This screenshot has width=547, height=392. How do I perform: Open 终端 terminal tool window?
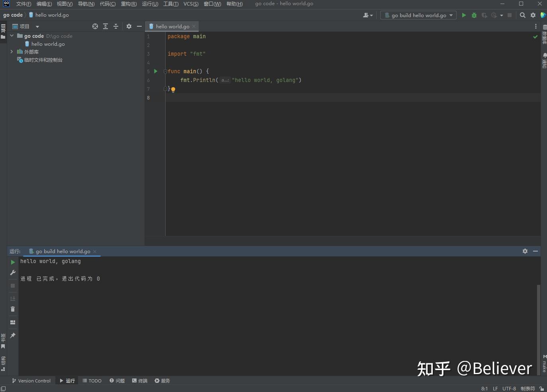click(140, 381)
